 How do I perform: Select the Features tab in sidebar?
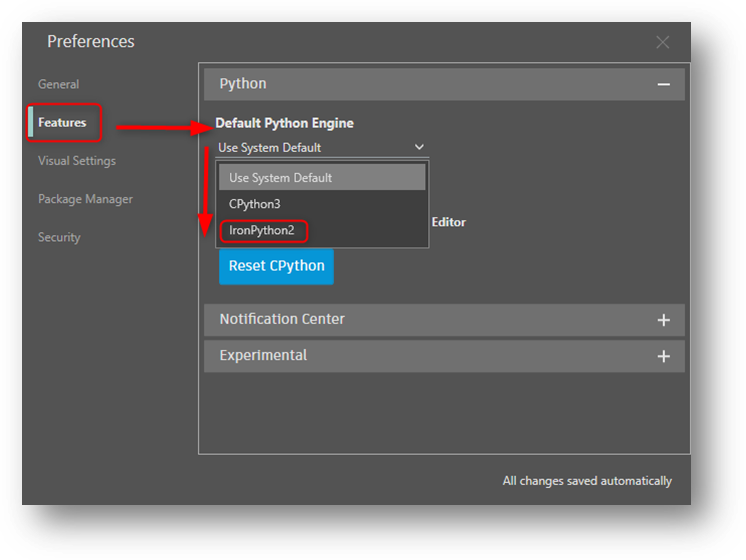tap(62, 123)
